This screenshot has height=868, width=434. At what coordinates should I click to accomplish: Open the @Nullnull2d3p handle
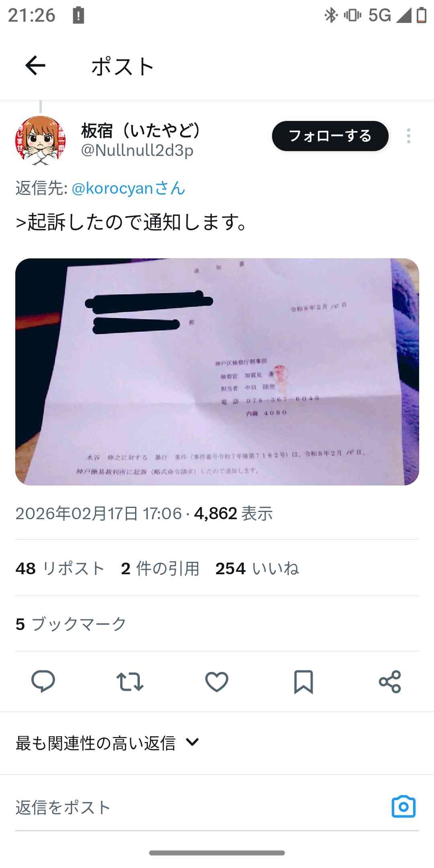(x=137, y=150)
